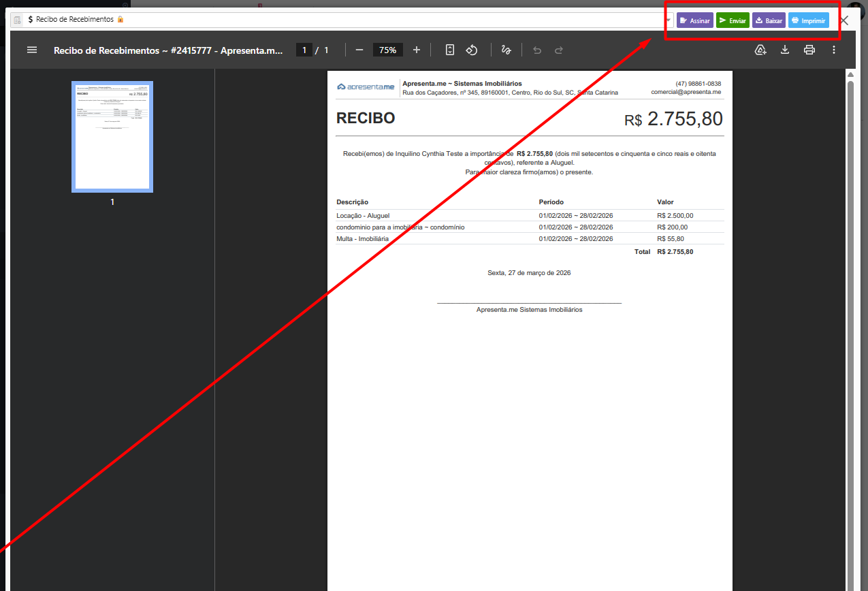Open dropdown arrow beside Recibo de Recebimentos field
The height and width of the screenshot is (591, 868).
coord(669,20)
